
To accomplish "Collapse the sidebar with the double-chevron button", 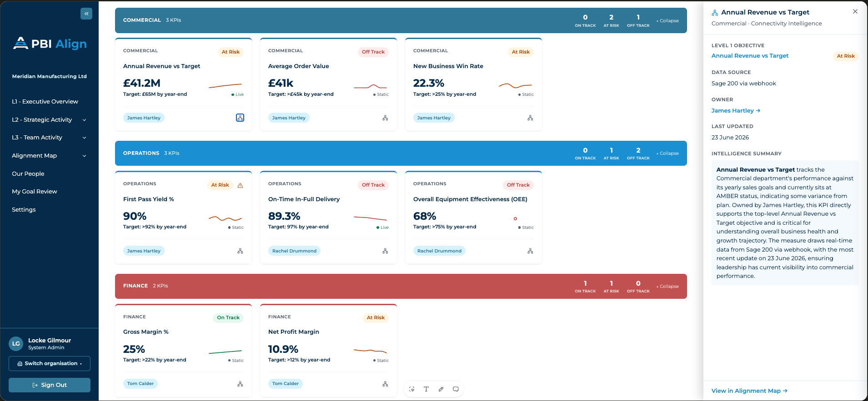I will coord(86,14).
